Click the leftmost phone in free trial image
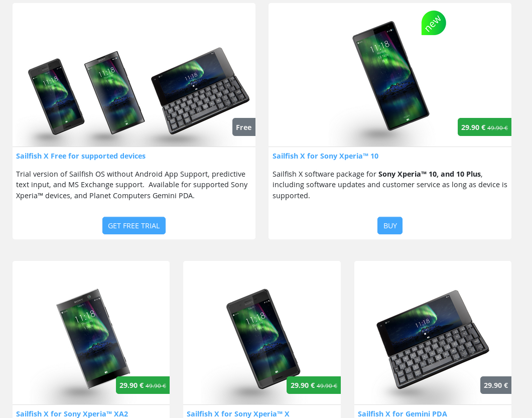The width and height of the screenshot is (532, 418). [56, 96]
